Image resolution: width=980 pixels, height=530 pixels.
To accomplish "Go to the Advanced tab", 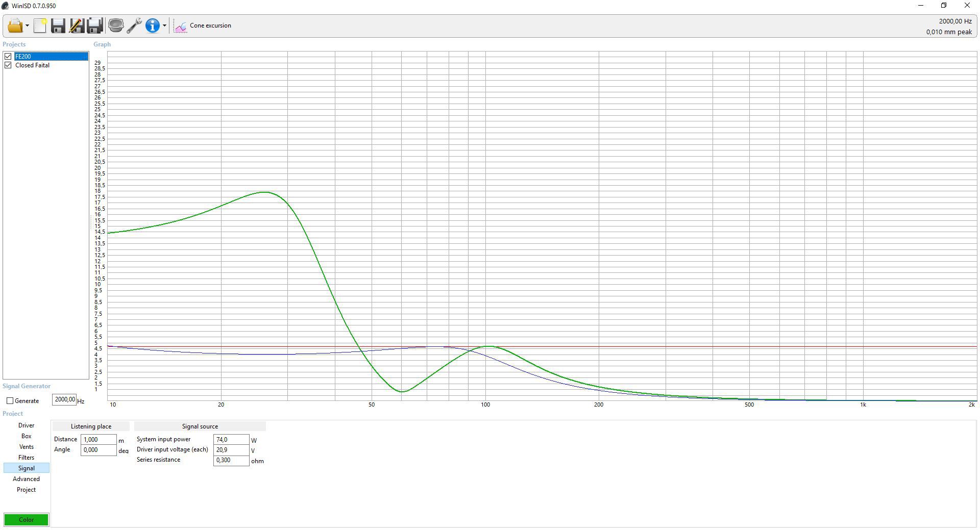I will point(26,479).
